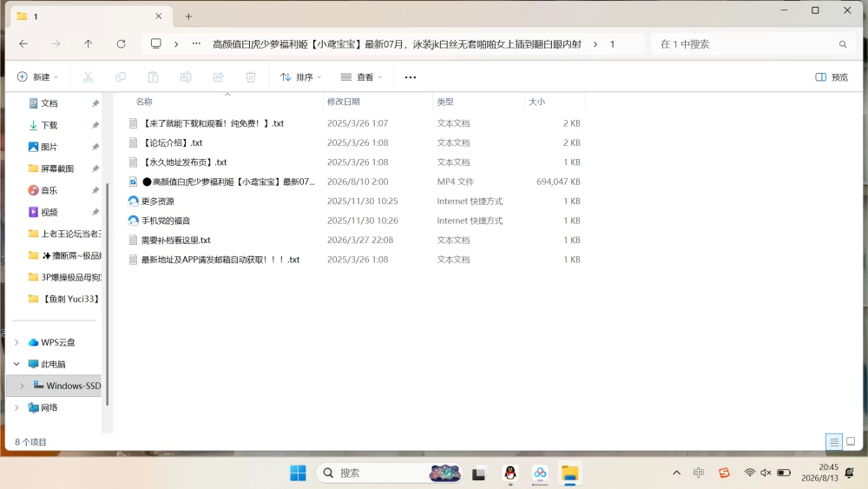The height and width of the screenshot is (489, 868).
Task: Toggle the 预览 preview pane
Action: [x=832, y=77]
